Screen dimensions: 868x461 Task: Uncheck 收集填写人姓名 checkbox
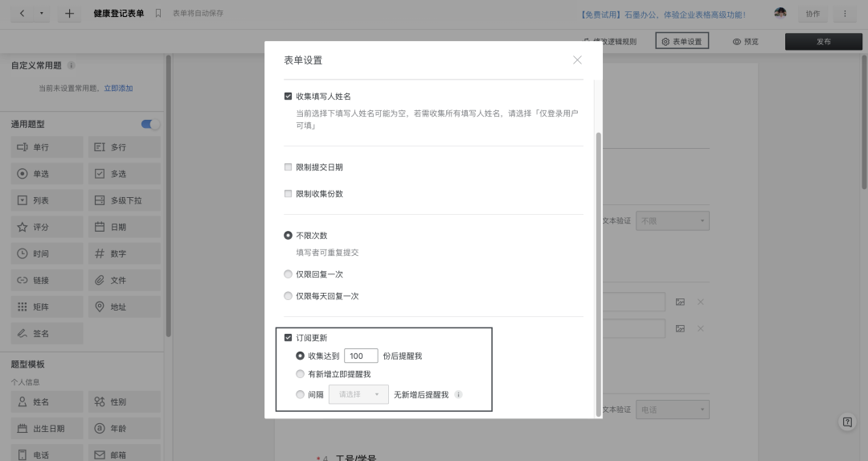[x=288, y=97]
